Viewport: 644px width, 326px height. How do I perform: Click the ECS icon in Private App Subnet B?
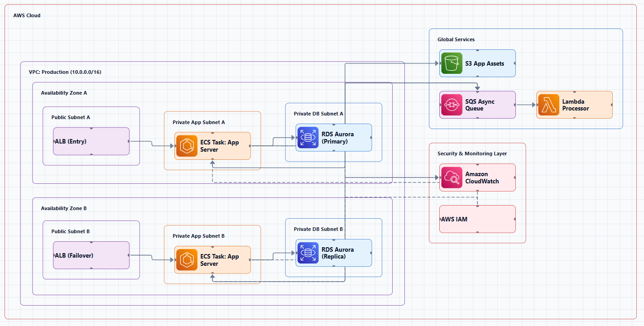pyautogui.click(x=187, y=260)
